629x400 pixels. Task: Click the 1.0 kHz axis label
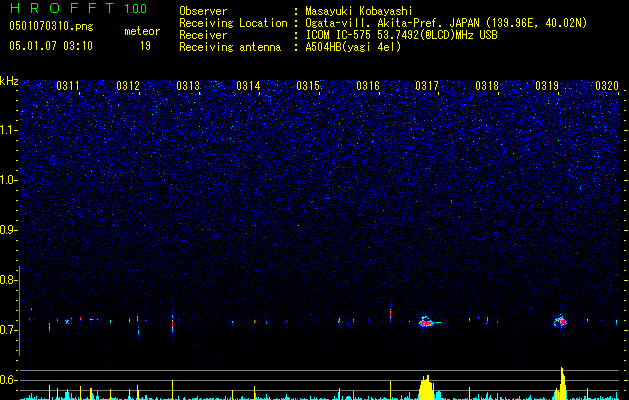pyautogui.click(x=8, y=180)
